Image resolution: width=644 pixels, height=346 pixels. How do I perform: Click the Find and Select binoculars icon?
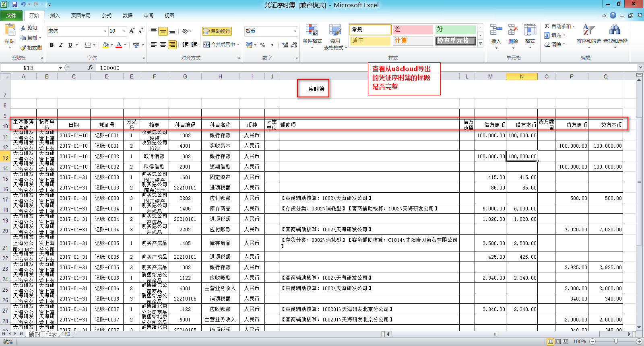615,30
